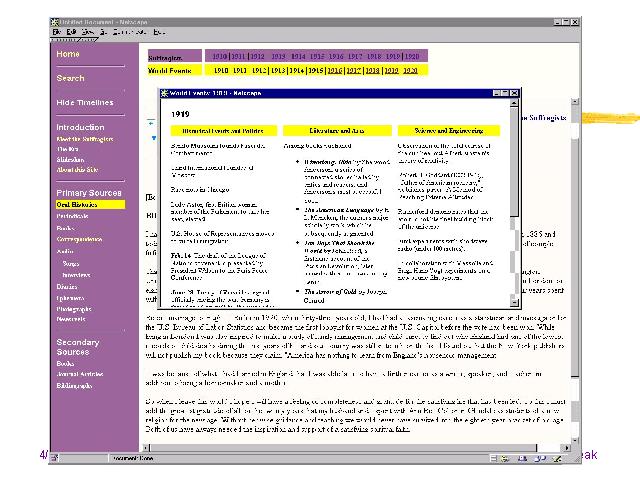Click the Netscape icon in the main title bar
The height and width of the screenshot is (480, 640).
tap(55, 22)
